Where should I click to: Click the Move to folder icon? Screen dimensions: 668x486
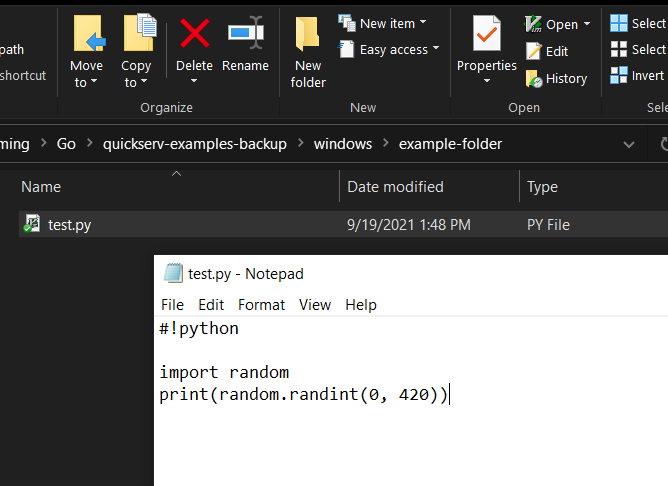(87, 36)
